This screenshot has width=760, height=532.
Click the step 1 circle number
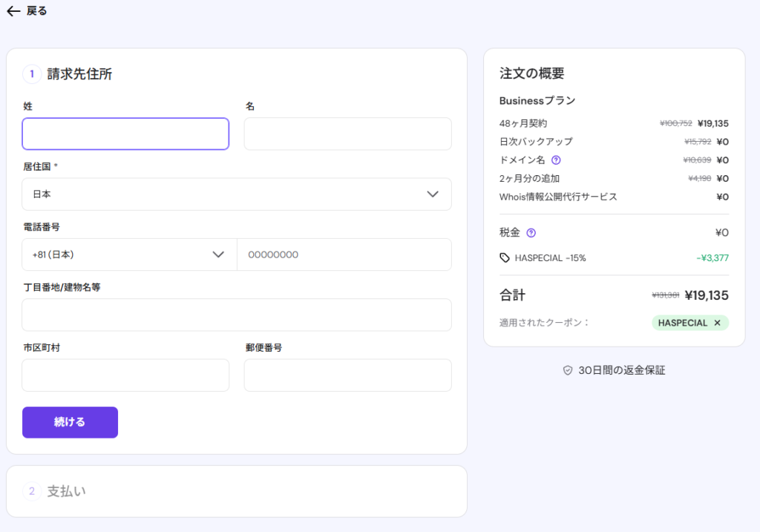click(32, 74)
